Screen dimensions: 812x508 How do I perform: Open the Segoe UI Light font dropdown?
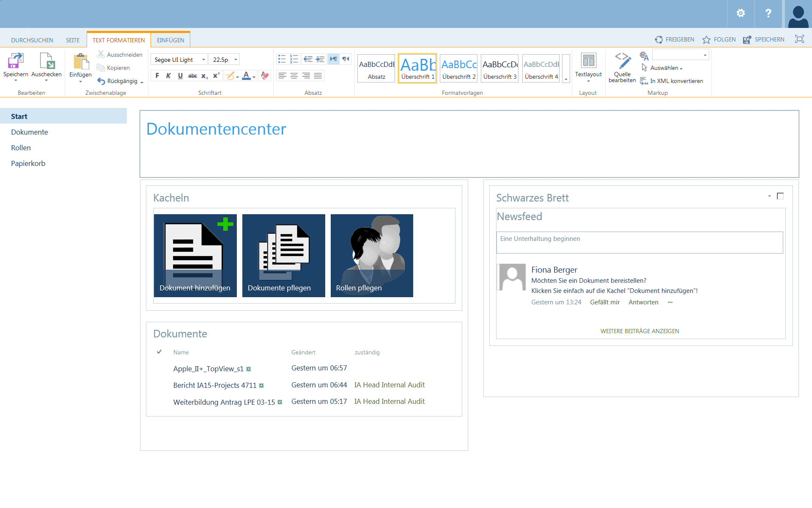click(203, 60)
